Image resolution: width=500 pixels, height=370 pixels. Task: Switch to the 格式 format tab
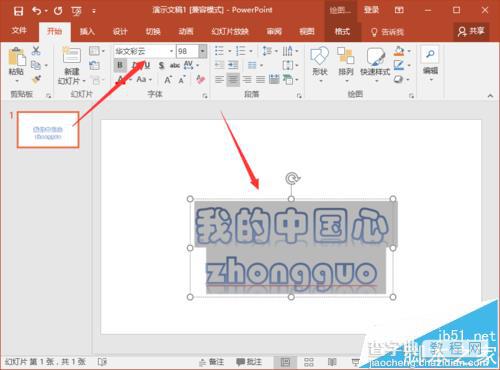342,32
